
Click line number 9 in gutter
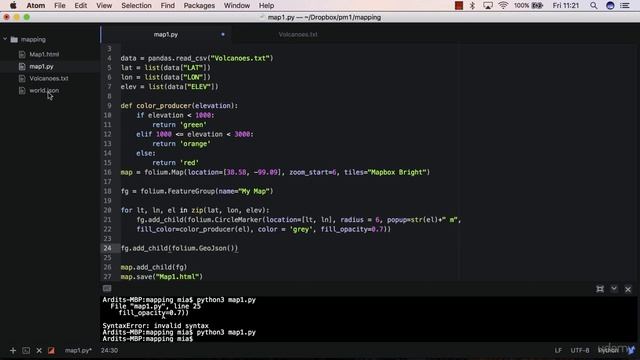click(109, 106)
